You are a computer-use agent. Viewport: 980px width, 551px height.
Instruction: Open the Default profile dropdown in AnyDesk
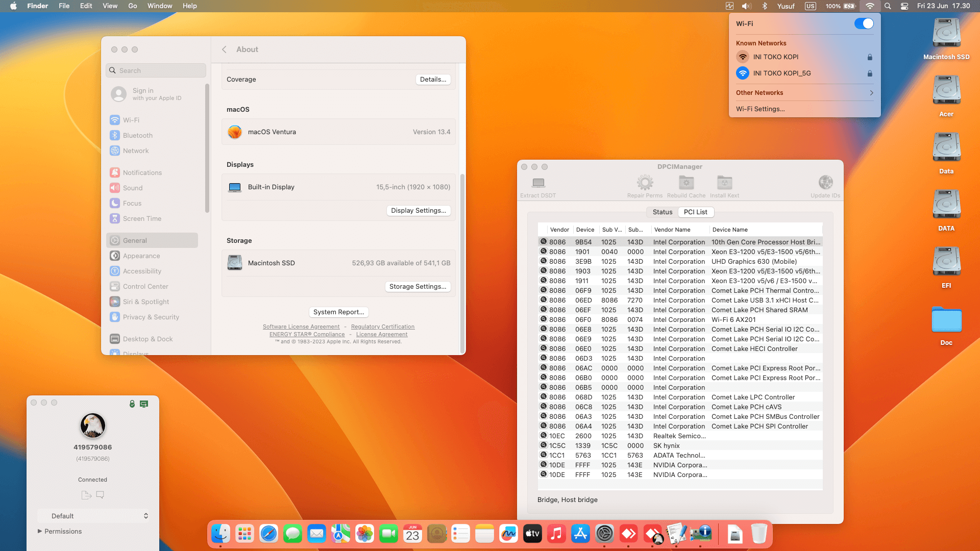[94, 516]
